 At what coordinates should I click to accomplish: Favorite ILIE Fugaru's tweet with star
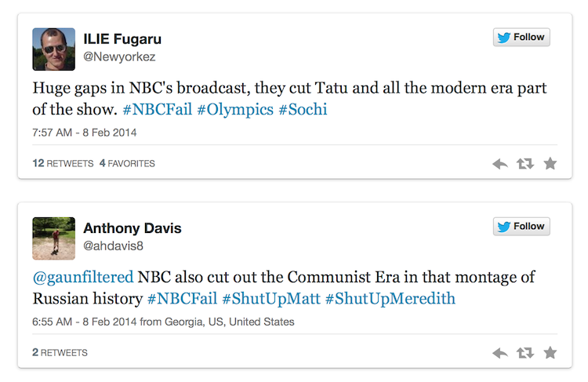coord(550,164)
